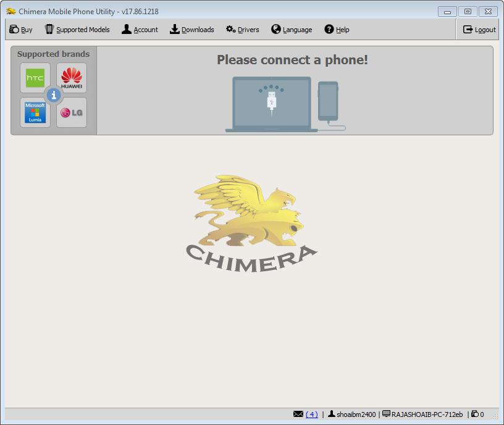Select the HTC brand icon

click(x=35, y=78)
